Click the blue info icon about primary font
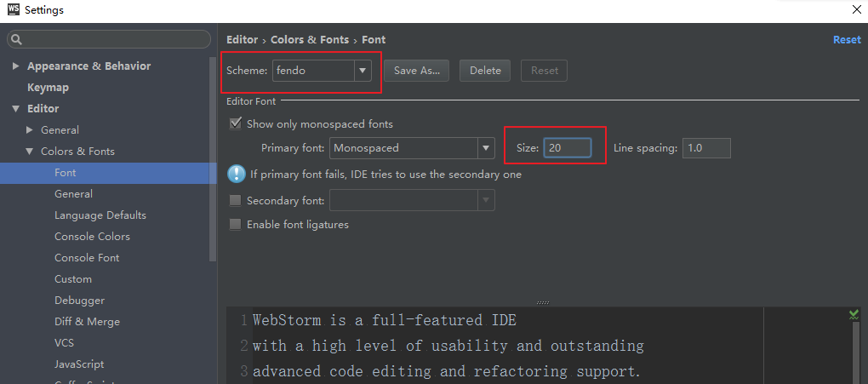The width and height of the screenshot is (868, 384). (237, 174)
